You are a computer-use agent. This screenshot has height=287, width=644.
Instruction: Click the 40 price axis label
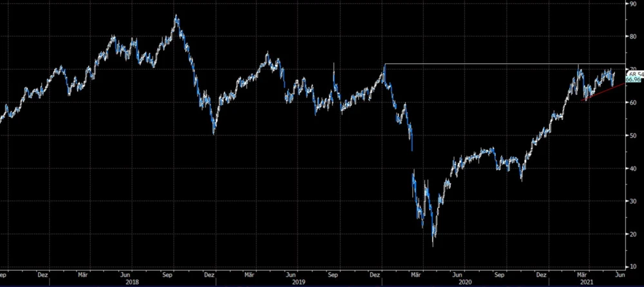634,168
